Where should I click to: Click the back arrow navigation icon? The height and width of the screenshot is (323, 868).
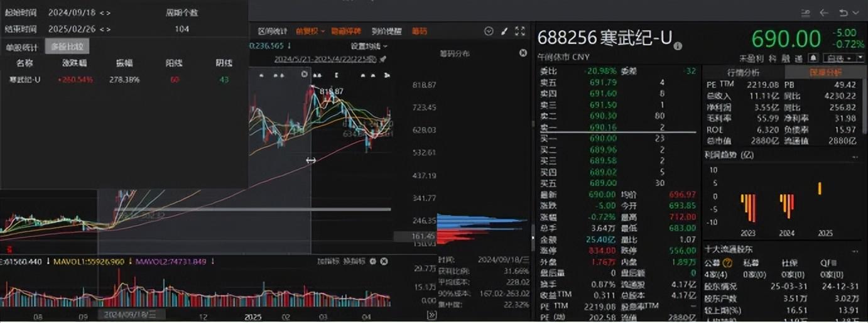click(823, 13)
